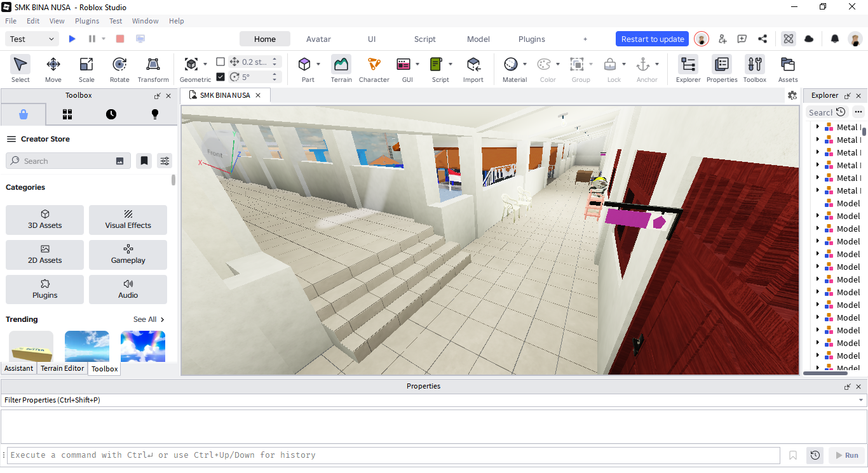Expand the Material dropdown arrow

(x=525, y=64)
